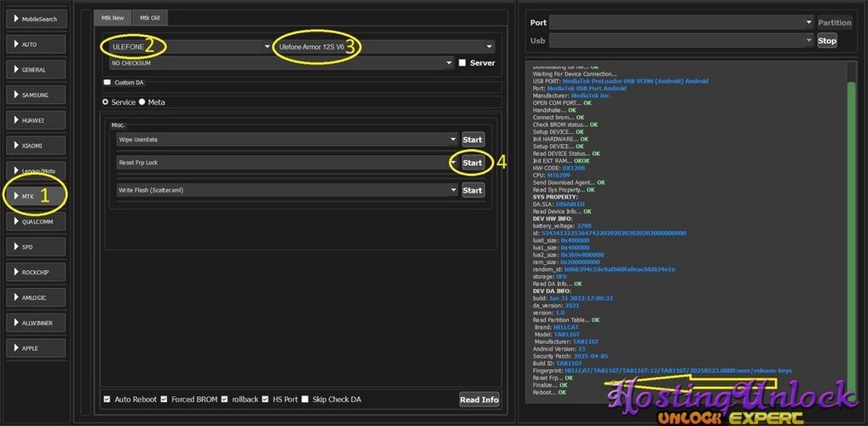868x426 pixels.
Task: Open the SAMSUNG sidebar section
Action: click(36, 95)
